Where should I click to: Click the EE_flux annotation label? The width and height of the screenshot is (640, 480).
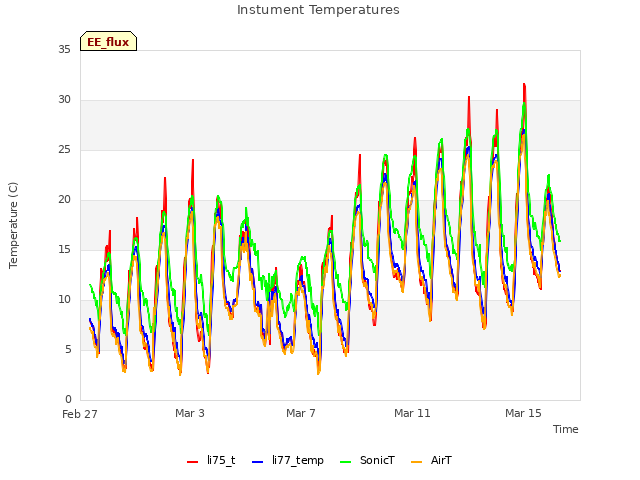coord(108,41)
